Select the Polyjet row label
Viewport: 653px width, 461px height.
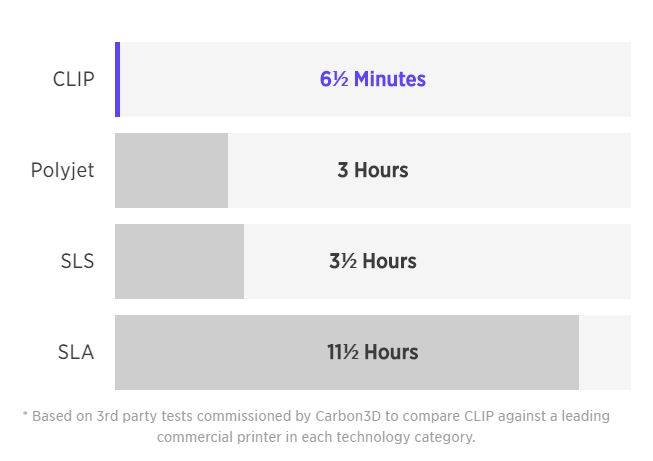click(x=62, y=170)
